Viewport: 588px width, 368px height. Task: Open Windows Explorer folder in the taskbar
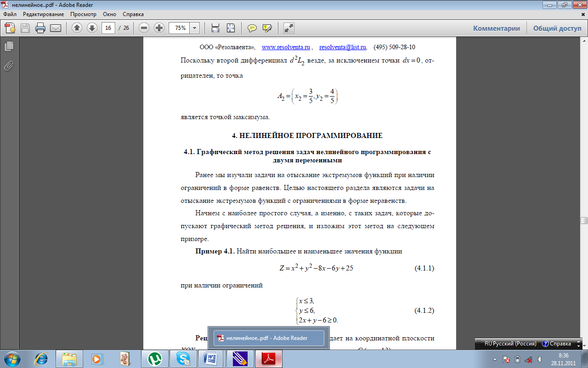click(x=69, y=358)
